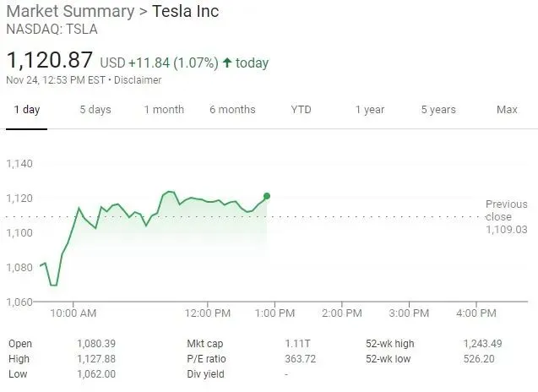View the 1 year chart tab

tap(370, 110)
